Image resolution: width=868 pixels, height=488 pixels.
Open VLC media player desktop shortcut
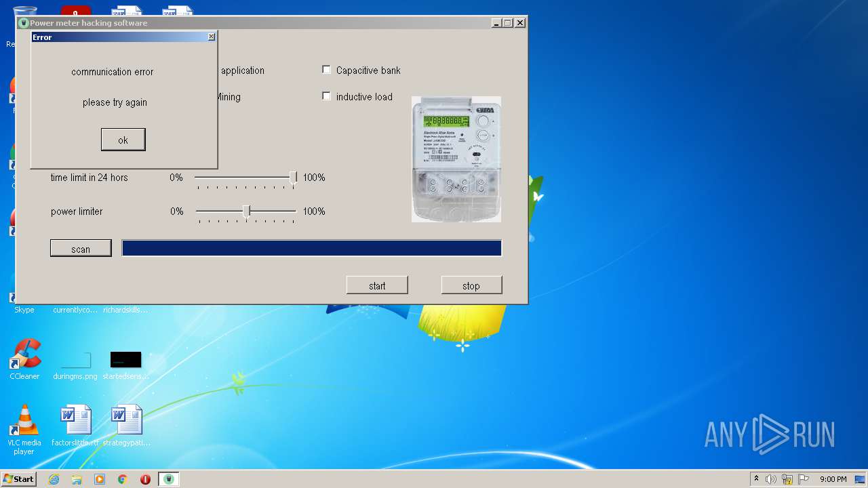(24, 429)
